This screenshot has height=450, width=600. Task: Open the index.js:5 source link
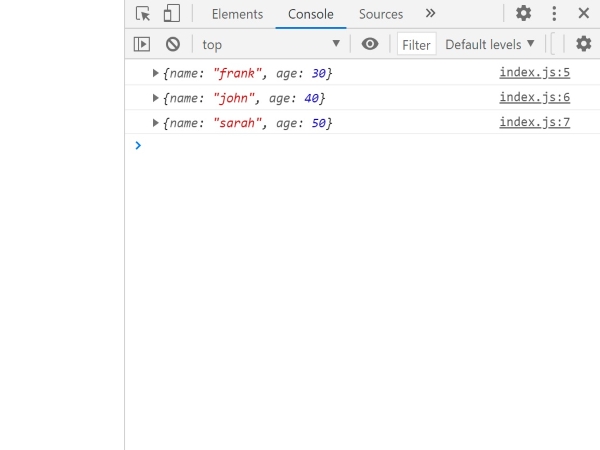point(534,73)
